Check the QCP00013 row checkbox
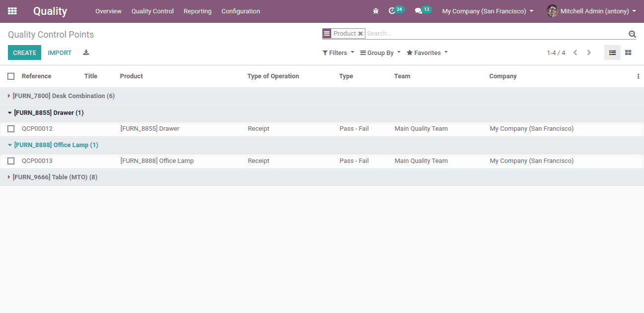The width and height of the screenshot is (644, 313). (11, 161)
